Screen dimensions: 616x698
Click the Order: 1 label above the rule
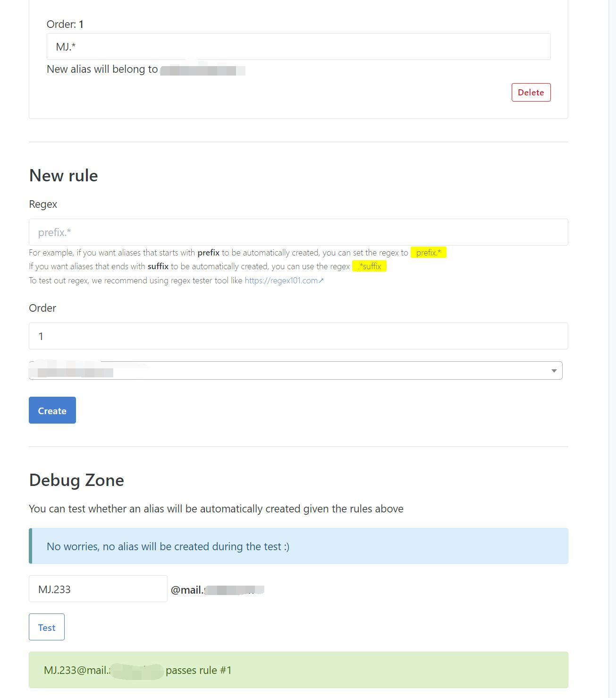64,24
